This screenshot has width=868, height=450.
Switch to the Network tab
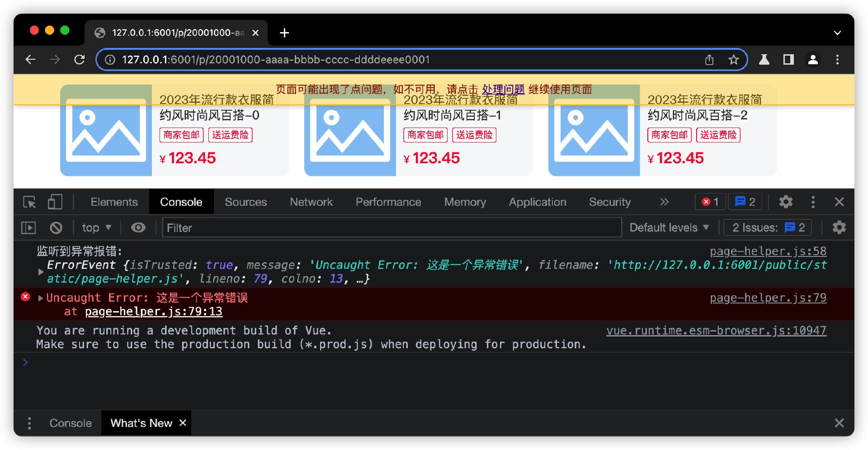[311, 202]
